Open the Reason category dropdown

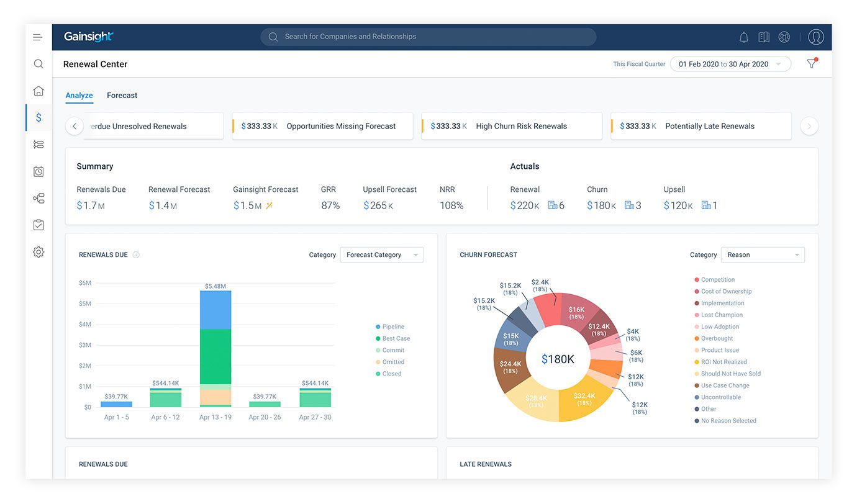762,255
